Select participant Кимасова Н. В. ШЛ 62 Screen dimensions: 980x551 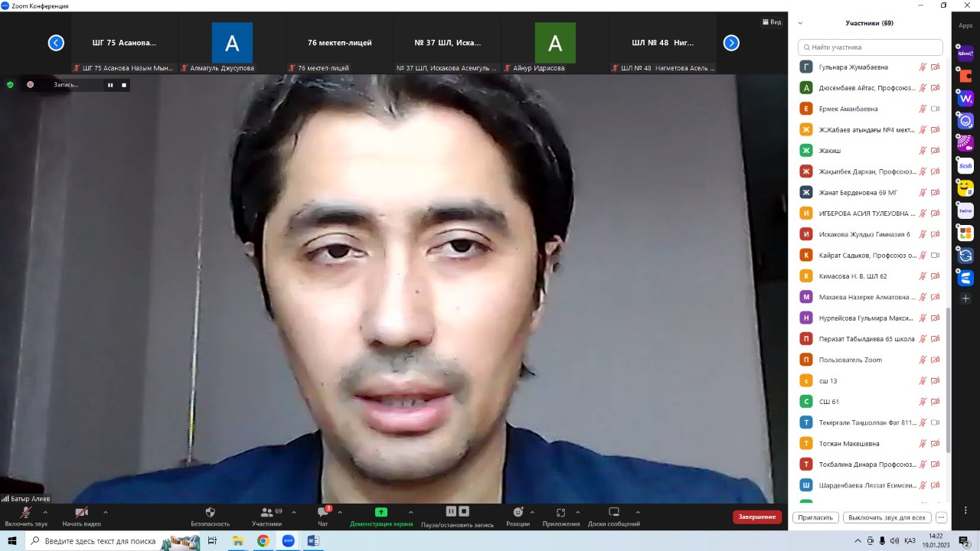(x=870, y=276)
